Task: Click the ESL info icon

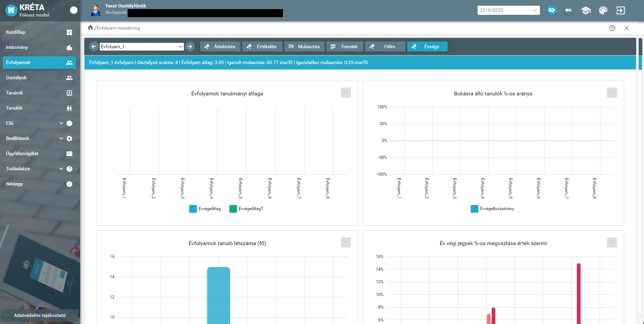Action: click(69, 123)
